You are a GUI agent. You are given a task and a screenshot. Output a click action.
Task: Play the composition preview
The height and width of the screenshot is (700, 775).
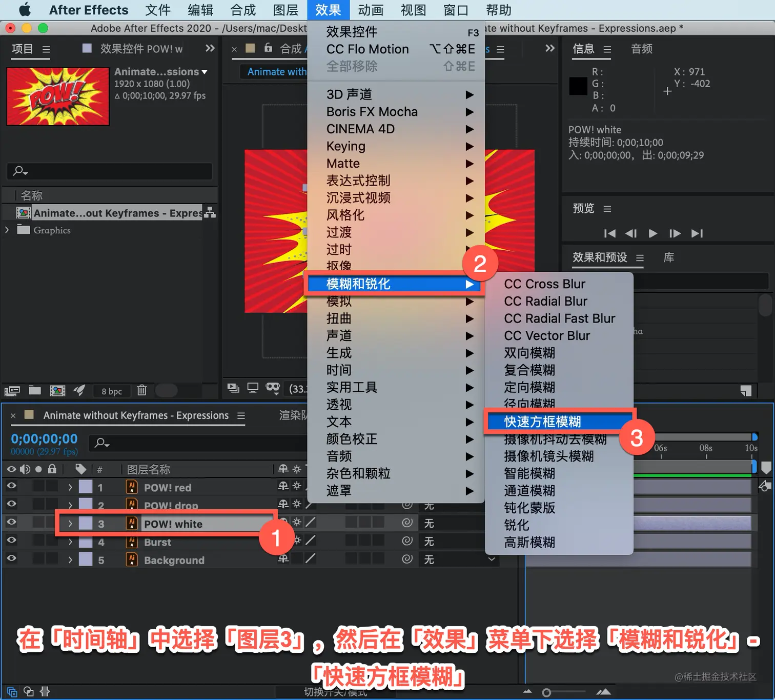(652, 233)
